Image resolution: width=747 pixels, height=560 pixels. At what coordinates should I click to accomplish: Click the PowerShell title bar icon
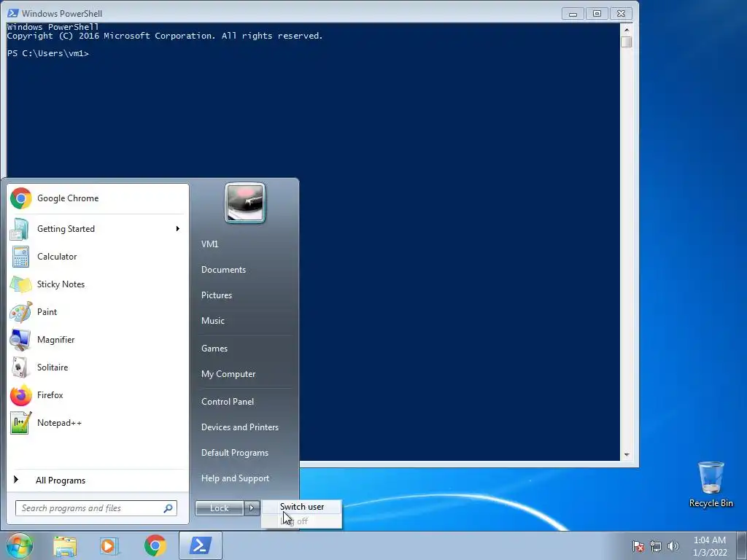click(x=13, y=13)
